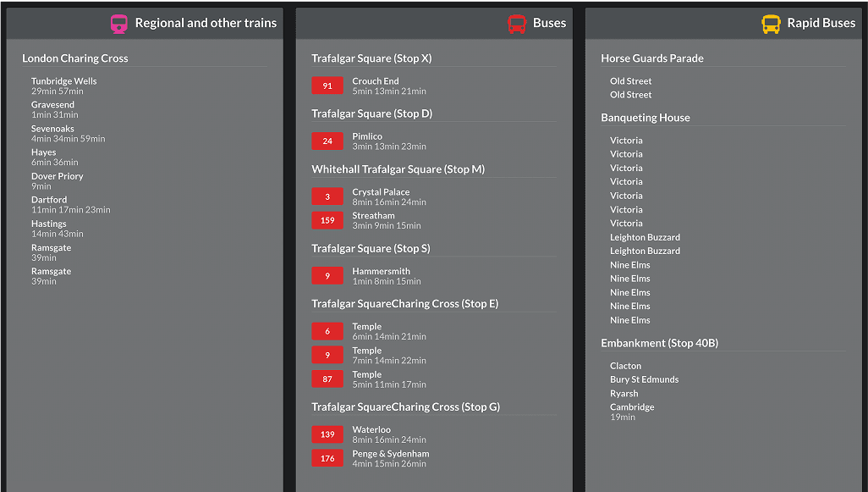The width and height of the screenshot is (868, 492).
Task: Select the Tunbridge Wells train departure
Action: pyautogui.click(x=63, y=86)
